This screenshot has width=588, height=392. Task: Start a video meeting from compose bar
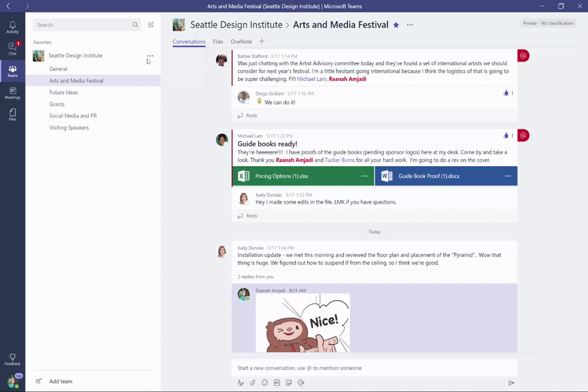coord(301,382)
